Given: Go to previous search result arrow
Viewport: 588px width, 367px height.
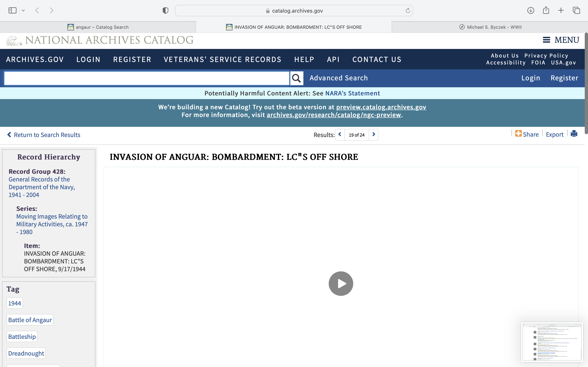Looking at the screenshot, I should pos(340,135).
